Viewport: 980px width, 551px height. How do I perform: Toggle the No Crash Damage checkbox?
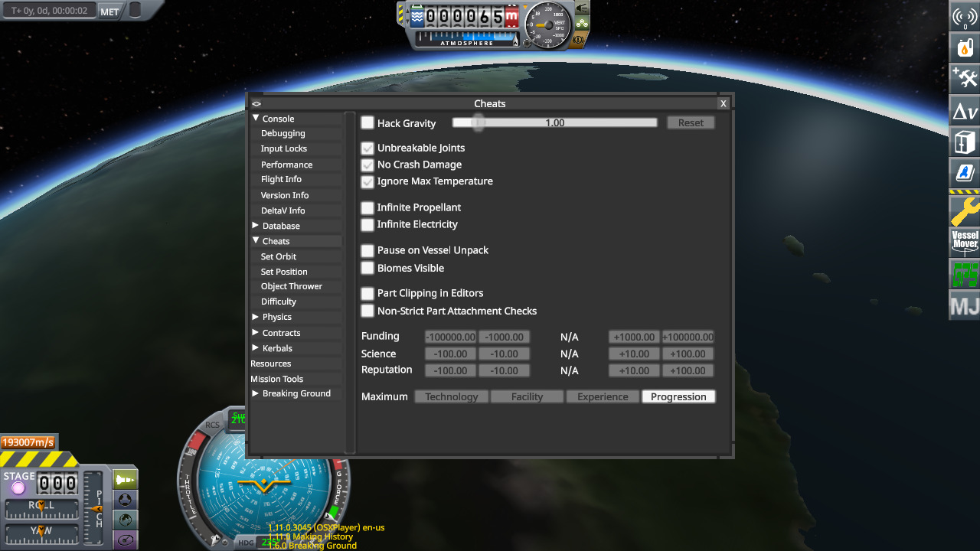coord(367,165)
